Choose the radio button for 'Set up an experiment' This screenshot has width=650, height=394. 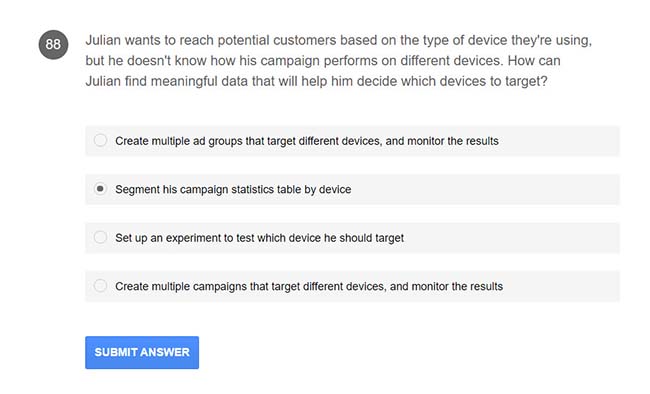(100, 237)
